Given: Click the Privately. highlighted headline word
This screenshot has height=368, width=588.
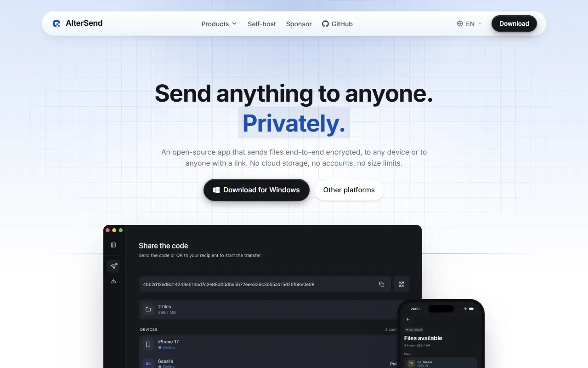Looking at the screenshot, I should [x=294, y=123].
